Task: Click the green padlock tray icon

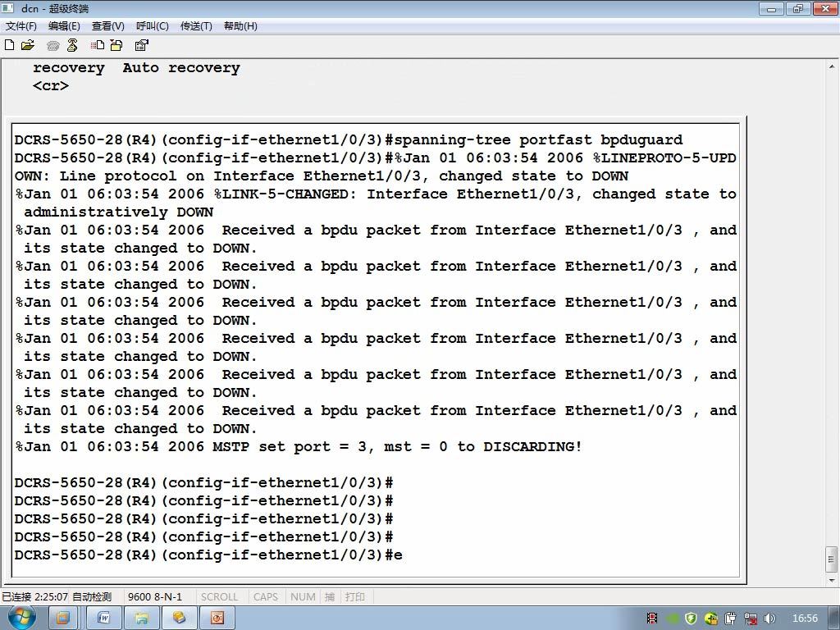Action: (711, 619)
